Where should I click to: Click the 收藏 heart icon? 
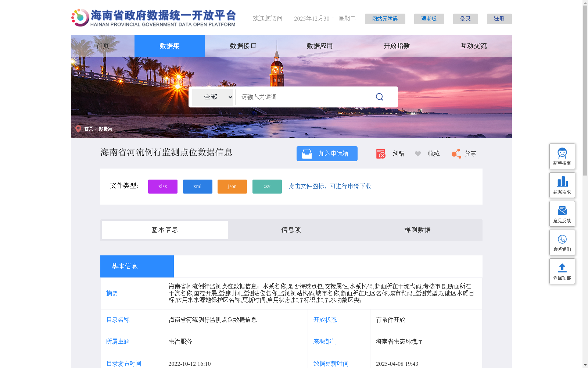pyautogui.click(x=418, y=154)
